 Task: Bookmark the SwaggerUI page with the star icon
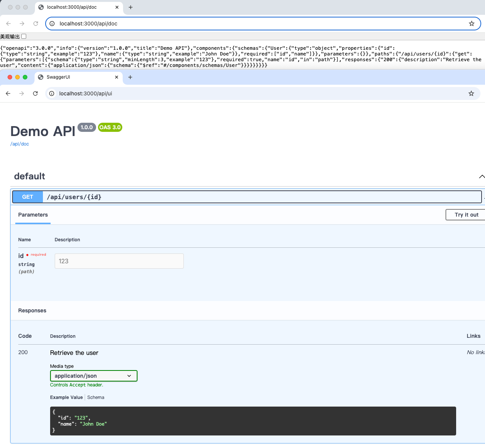(x=471, y=93)
